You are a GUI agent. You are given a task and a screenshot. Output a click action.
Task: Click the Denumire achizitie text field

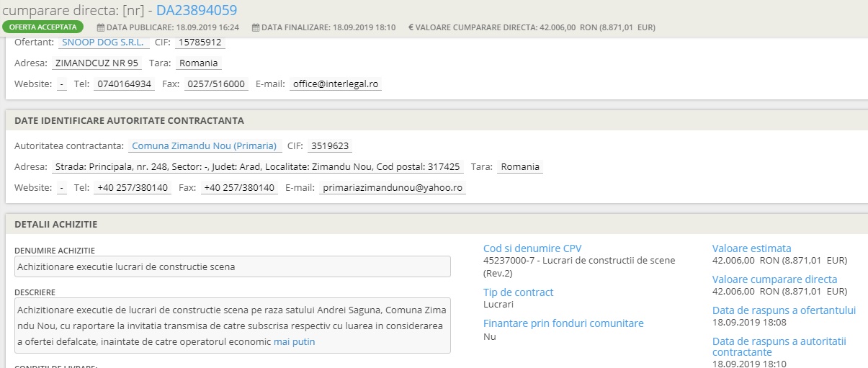[x=232, y=266]
